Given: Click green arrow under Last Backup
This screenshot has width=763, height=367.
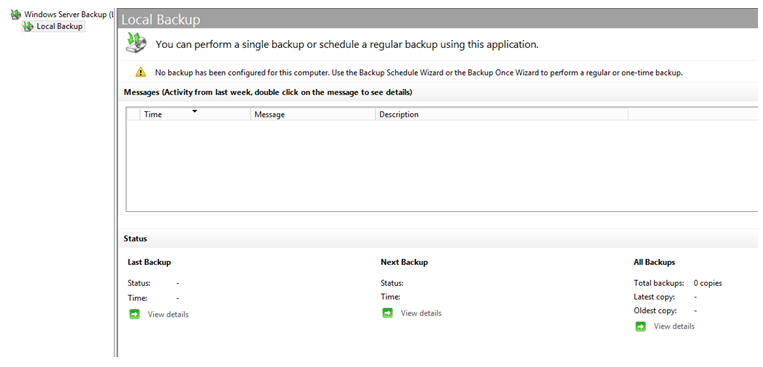Looking at the screenshot, I should pos(134,314).
